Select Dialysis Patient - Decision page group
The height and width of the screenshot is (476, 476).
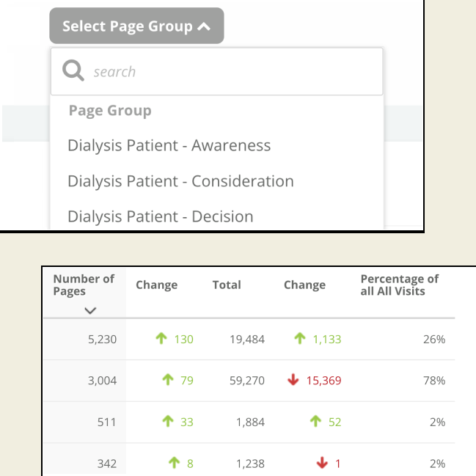coord(160,216)
